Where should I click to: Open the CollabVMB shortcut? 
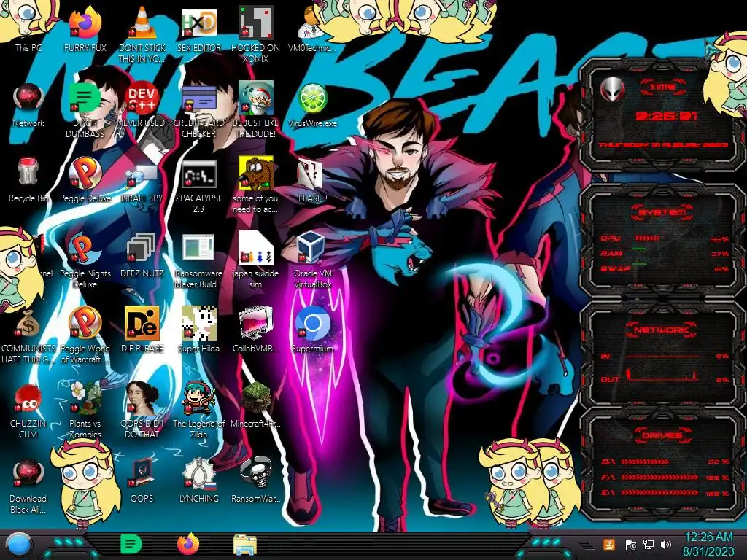[255, 330]
